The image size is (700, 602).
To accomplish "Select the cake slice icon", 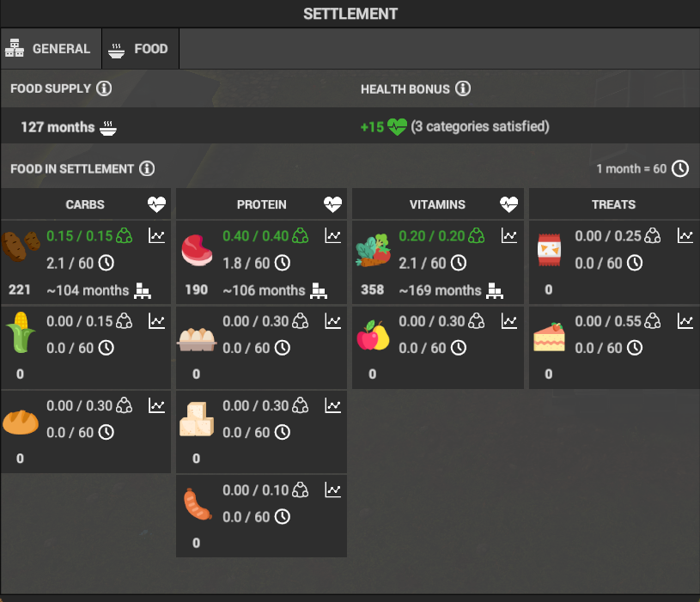I will point(549,337).
